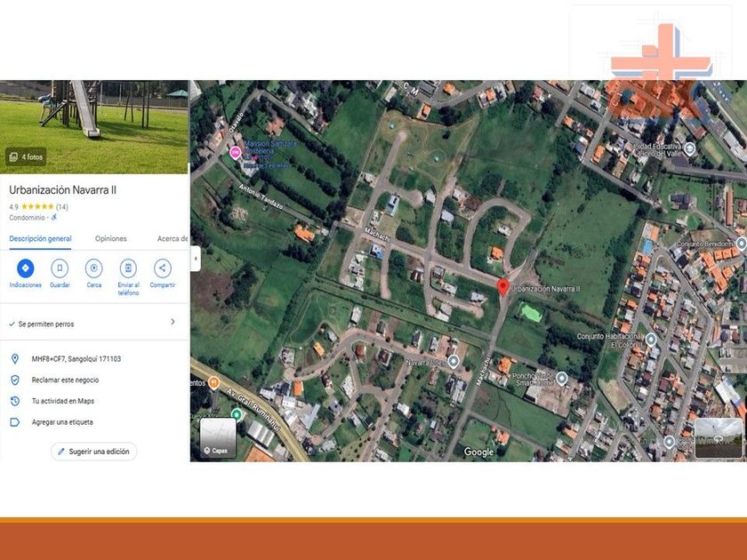Select the Descripción general tab
Viewport: 747px width, 560px height.
[40, 239]
